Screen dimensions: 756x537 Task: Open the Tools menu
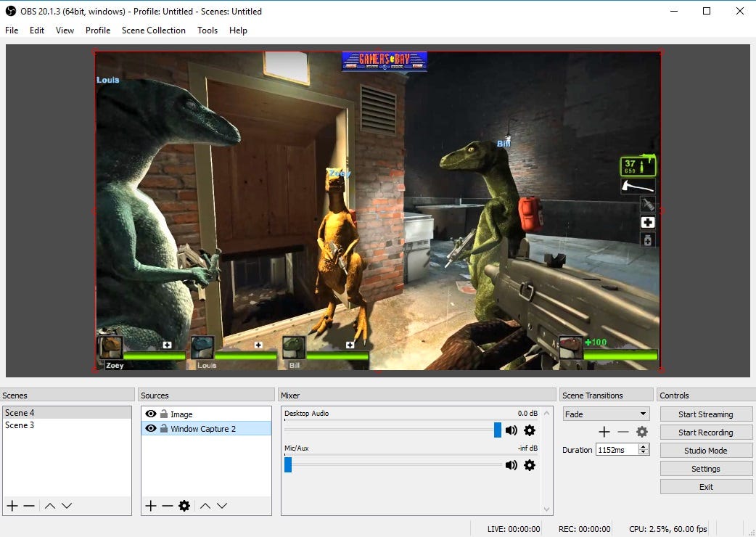(208, 30)
